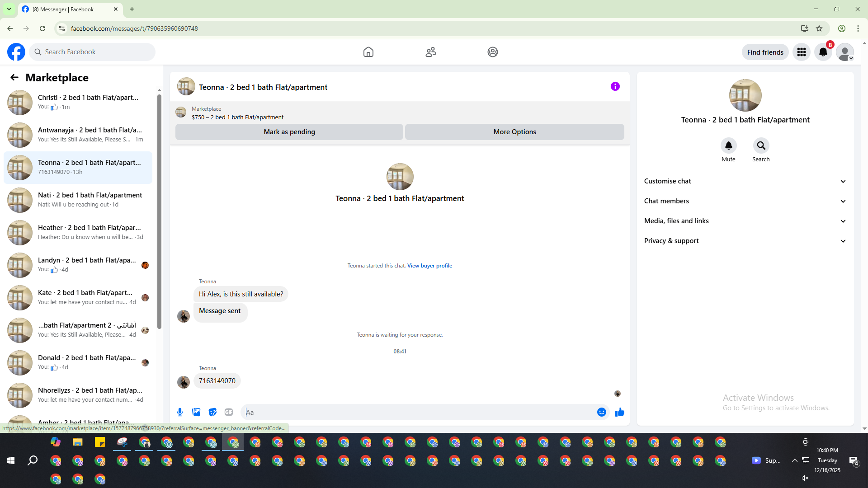Image resolution: width=868 pixels, height=488 pixels.
Task: Expand Customise chat section
Action: (x=745, y=181)
